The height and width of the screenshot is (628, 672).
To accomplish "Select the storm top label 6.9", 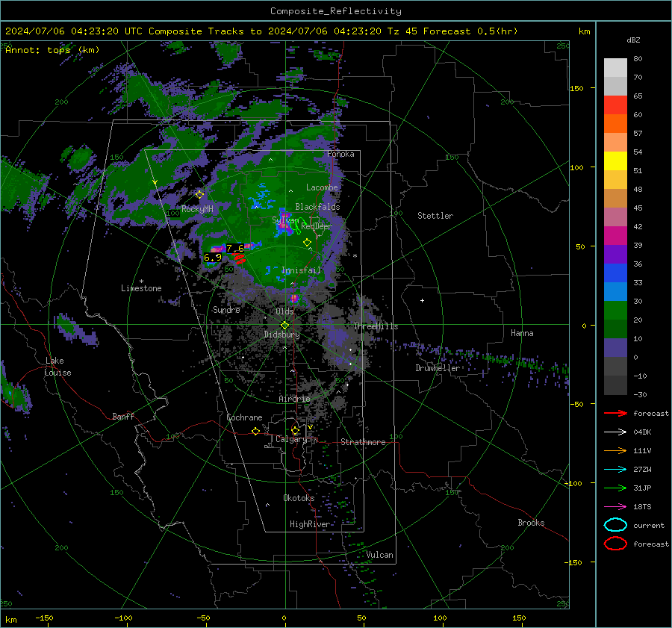I will pos(213,257).
